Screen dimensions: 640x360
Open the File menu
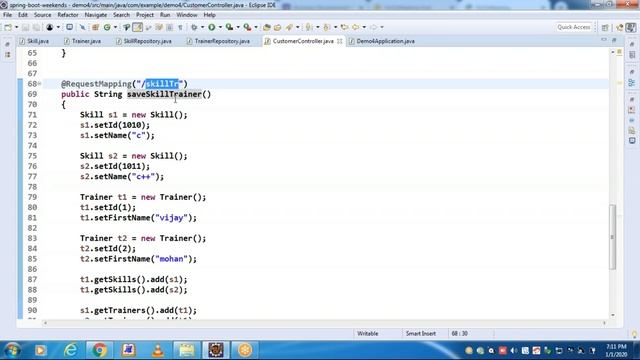click(7, 15)
